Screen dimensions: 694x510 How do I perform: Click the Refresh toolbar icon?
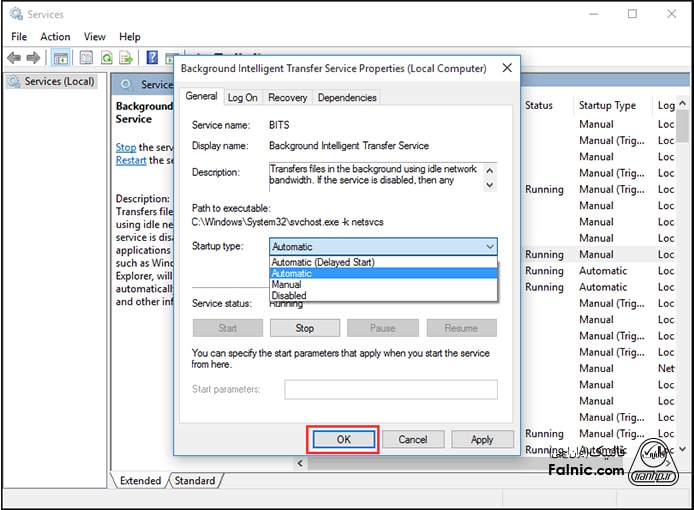(x=105, y=58)
